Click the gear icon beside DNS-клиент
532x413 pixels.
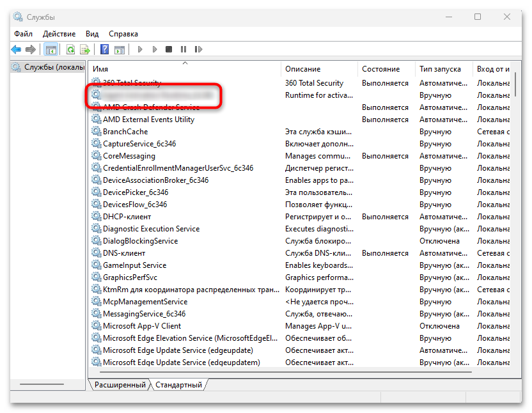[x=97, y=253]
